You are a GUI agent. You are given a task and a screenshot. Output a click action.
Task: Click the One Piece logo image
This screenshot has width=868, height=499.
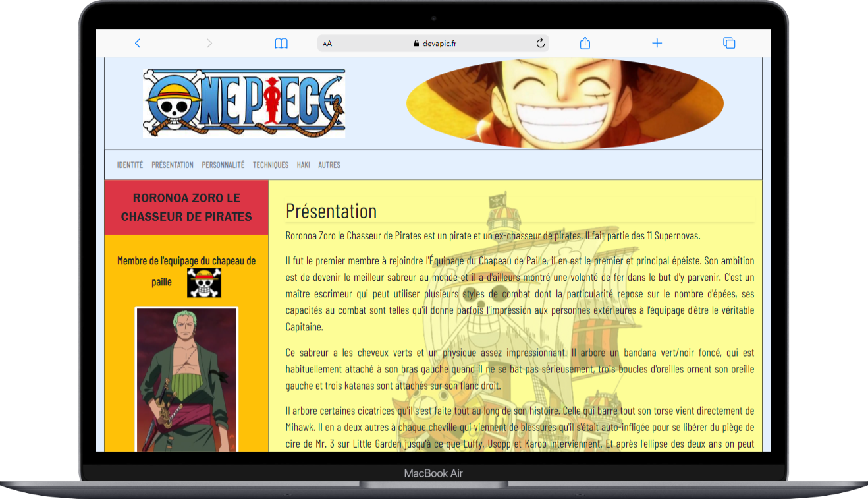pyautogui.click(x=244, y=103)
